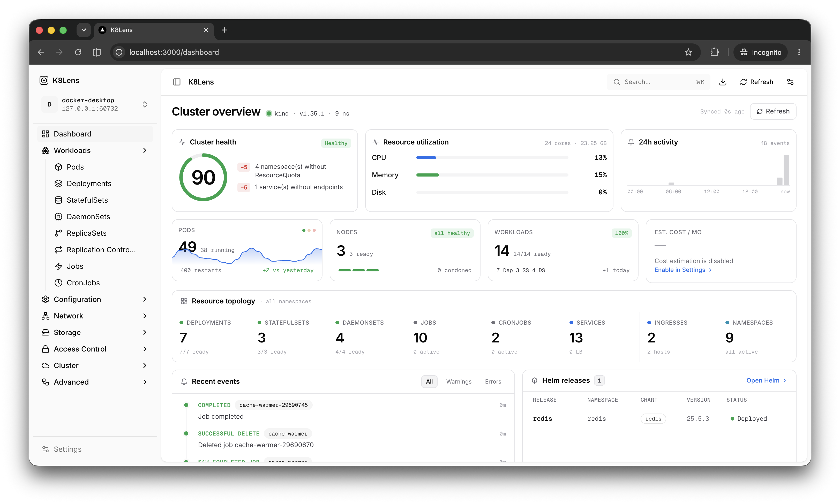
Task: Select the K8Lens browser tab
Action: (154, 30)
